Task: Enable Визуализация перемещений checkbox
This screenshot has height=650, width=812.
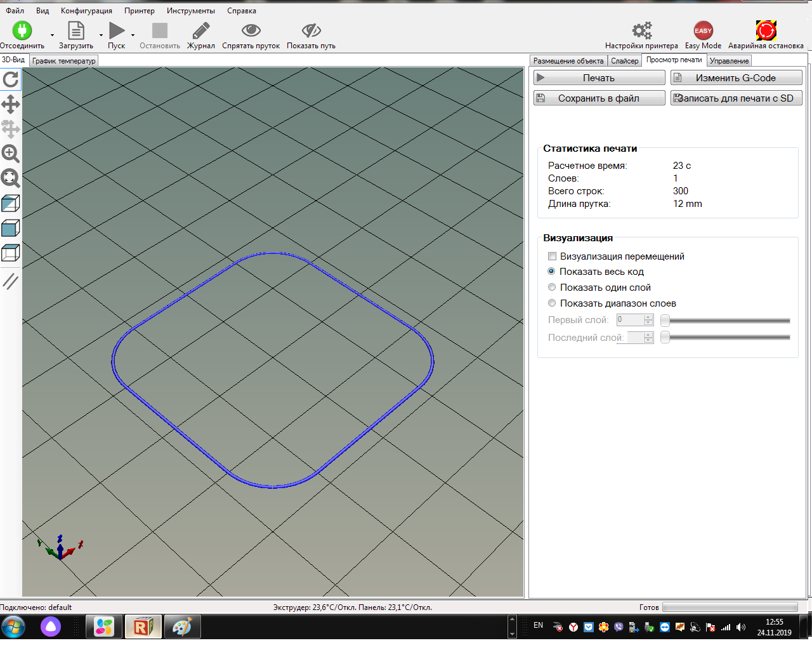Action: pyautogui.click(x=552, y=256)
